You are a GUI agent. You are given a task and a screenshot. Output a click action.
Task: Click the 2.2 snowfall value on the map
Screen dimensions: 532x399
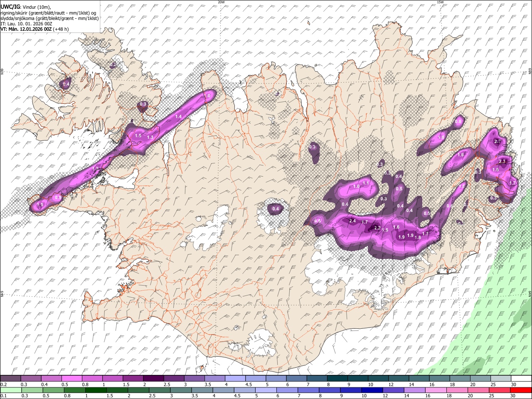[377, 228]
